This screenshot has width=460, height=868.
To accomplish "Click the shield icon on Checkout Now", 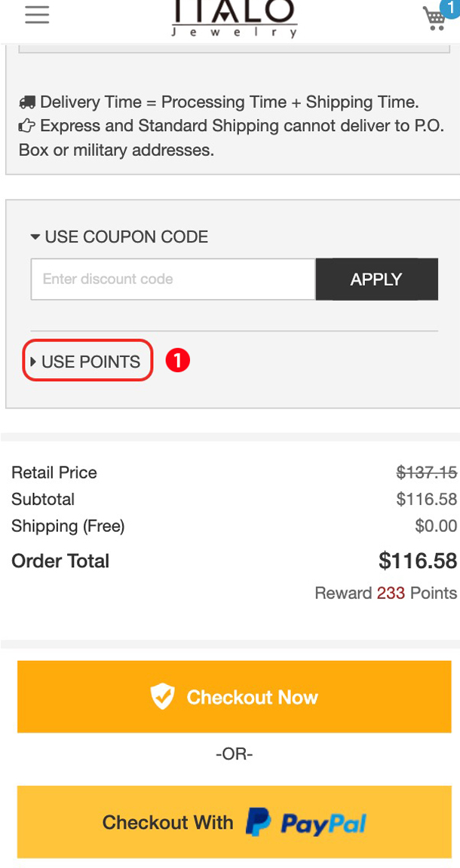I will (x=162, y=697).
